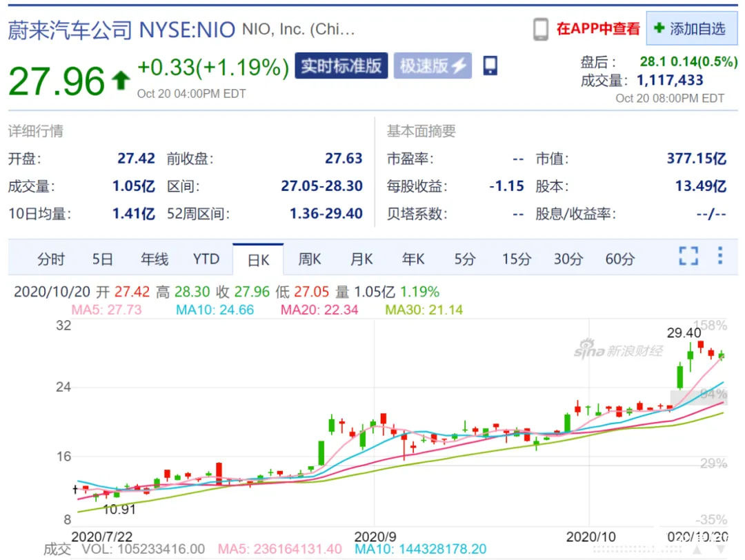Expand chart using the fullscreen icon
Screen dimensions: 745x560
[688, 256]
